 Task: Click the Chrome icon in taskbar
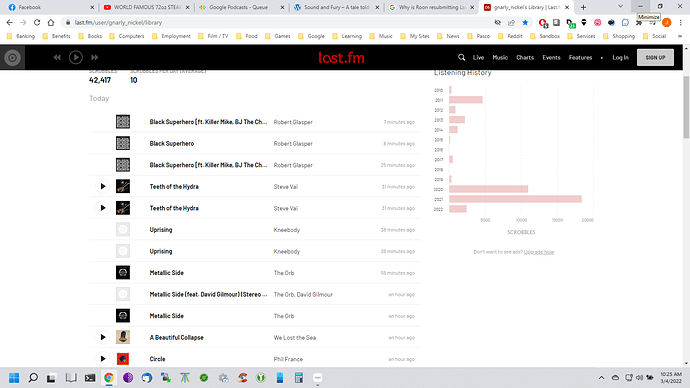(x=109, y=378)
